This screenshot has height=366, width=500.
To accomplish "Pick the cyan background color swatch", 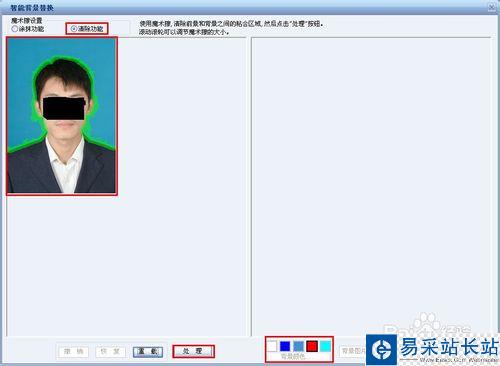I will point(325,346).
